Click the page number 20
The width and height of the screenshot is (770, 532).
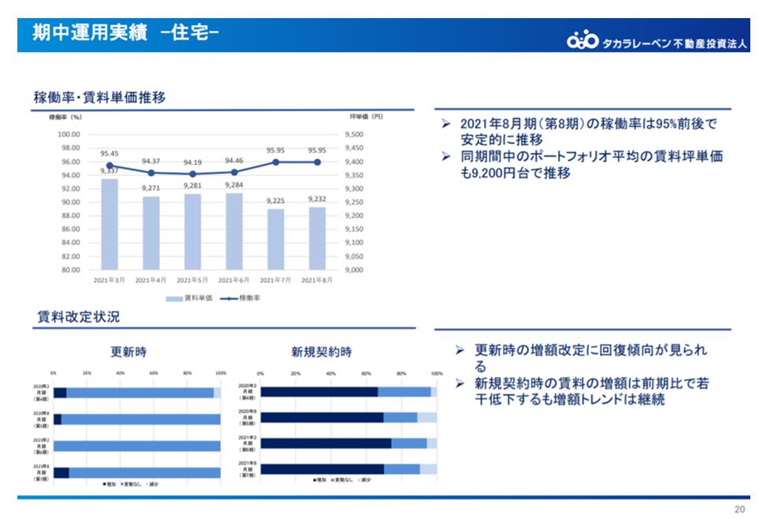[x=739, y=509]
